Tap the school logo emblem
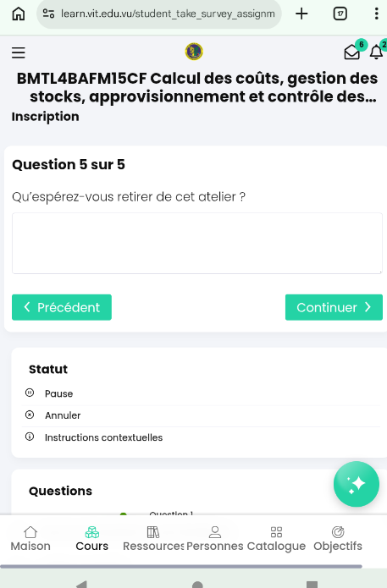Screen dimensions: 387x588 coord(194,52)
